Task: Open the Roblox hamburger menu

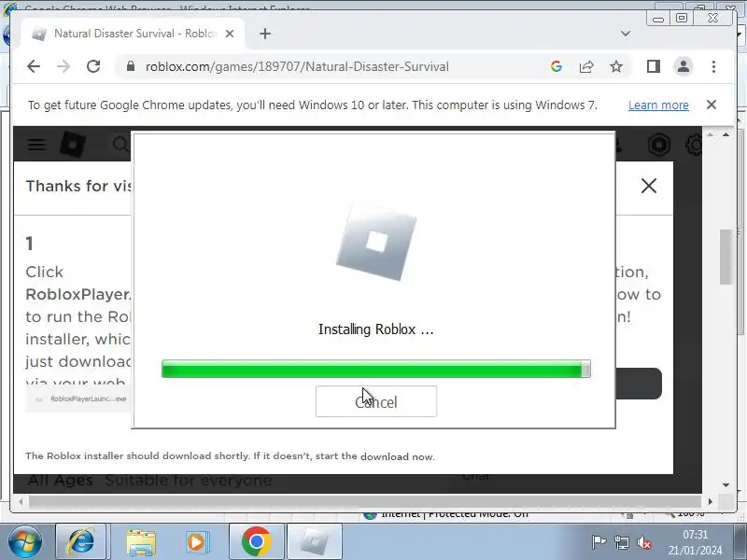Action: coord(36,145)
